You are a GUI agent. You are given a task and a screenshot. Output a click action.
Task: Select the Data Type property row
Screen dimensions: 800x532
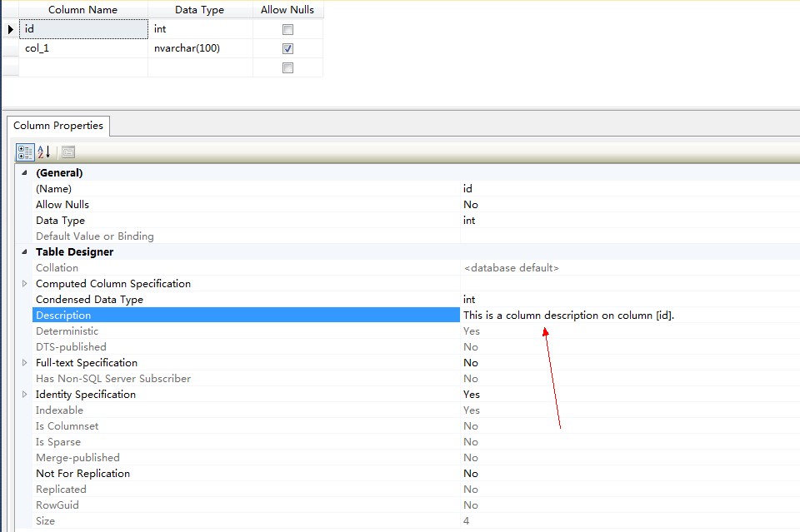(x=246, y=220)
